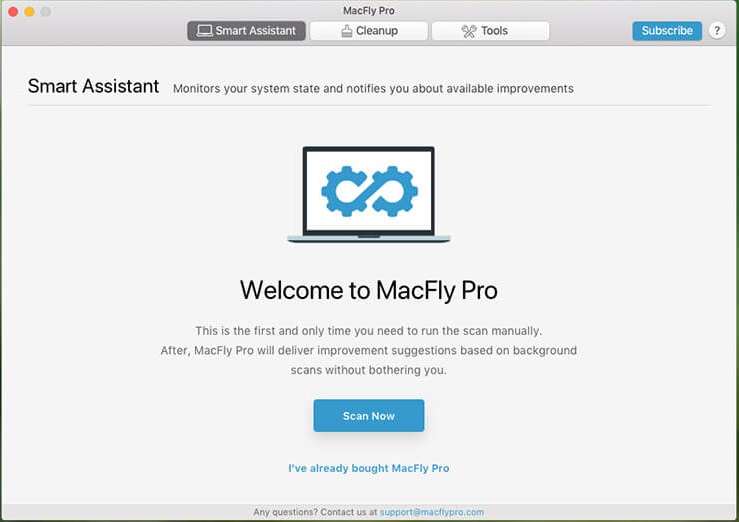Image resolution: width=739 pixels, height=522 pixels.
Task: Click the laptop icon in Smart Assistant tab
Action: click(x=203, y=31)
